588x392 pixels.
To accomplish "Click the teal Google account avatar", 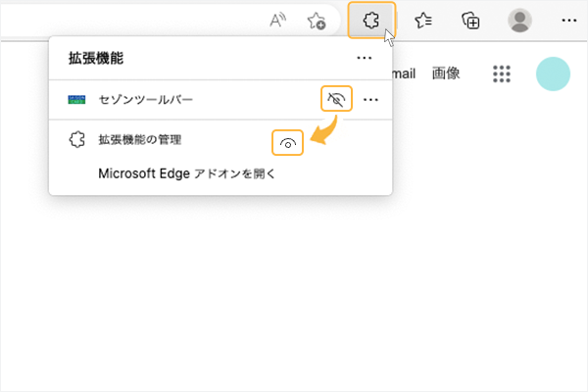I will coord(554,74).
